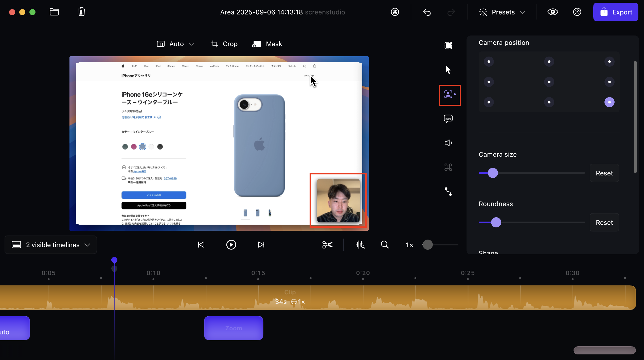Image resolution: width=644 pixels, height=360 pixels.
Task: Select the Auto zoom block on the timeline
Action: (x=15, y=328)
